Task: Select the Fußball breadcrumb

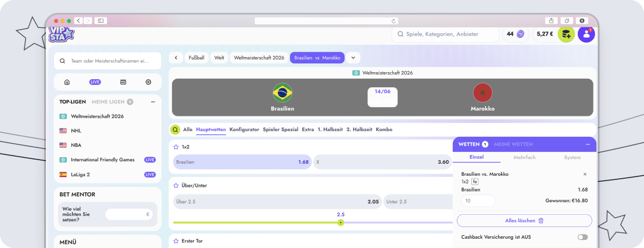Action: [196, 58]
